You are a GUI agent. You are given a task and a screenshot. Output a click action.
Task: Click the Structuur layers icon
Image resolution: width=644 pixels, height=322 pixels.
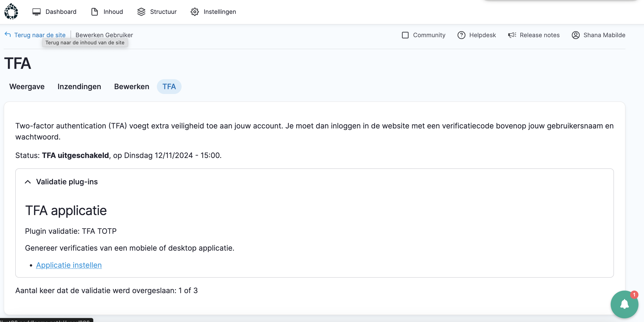[141, 12]
